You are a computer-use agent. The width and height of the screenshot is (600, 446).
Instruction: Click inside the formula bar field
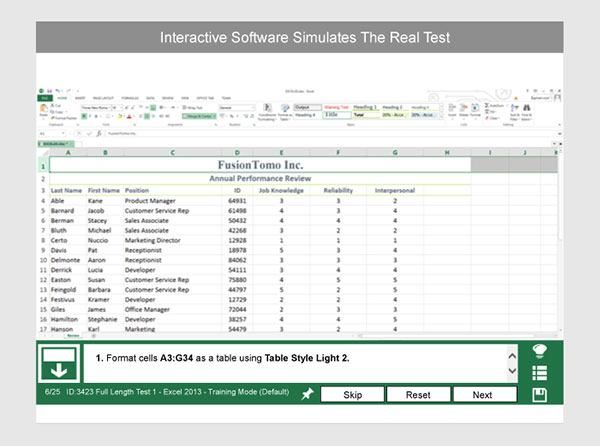point(329,133)
